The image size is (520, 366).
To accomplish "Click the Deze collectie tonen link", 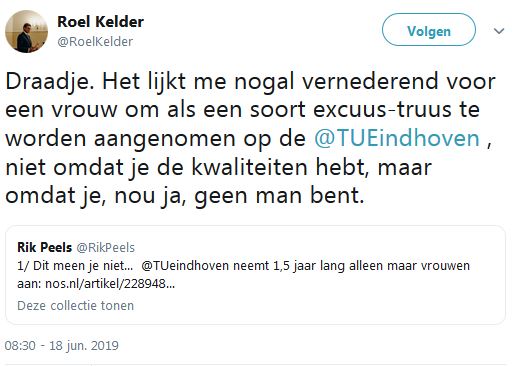I will (x=75, y=306).
